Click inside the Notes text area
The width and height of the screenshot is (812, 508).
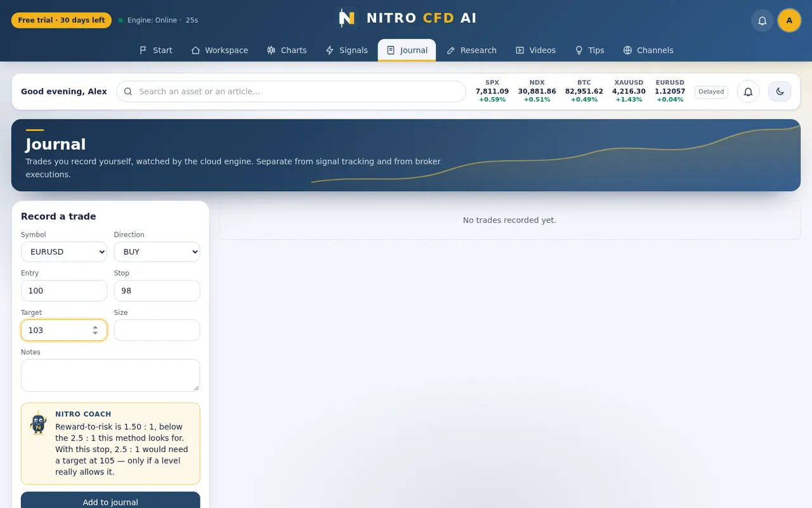pos(110,375)
